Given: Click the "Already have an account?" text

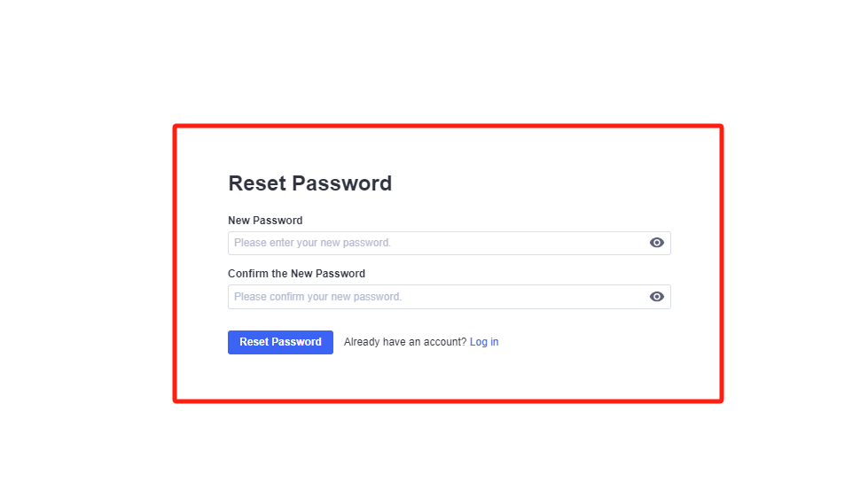Looking at the screenshot, I should tap(405, 342).
